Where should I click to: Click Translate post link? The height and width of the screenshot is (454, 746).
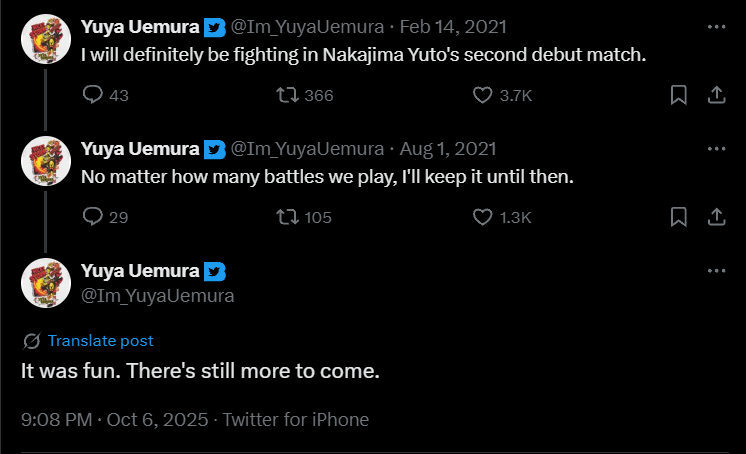click(100, 341)
